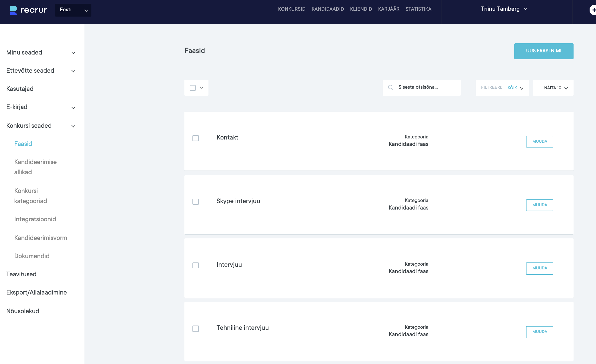This screenshot has width=596, height=364.
Task: Click the recrur logo icon
Action: 13,10
